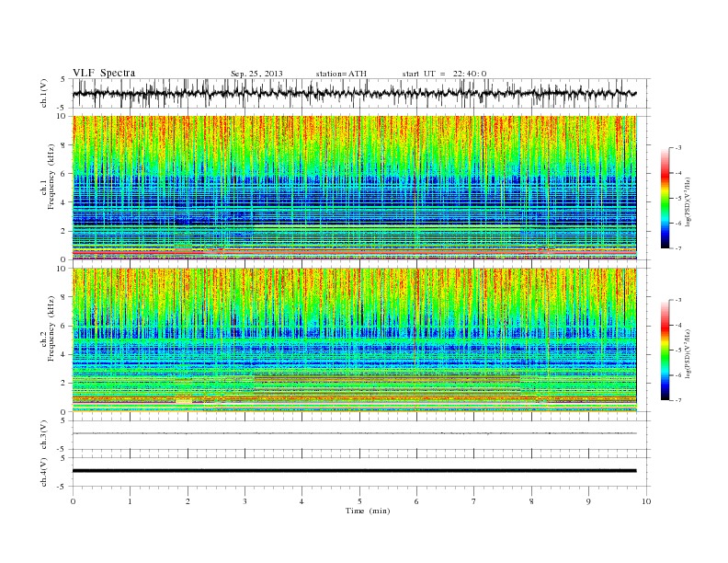Click the "ch.1(V)" waveform axis label

[44, 93]
